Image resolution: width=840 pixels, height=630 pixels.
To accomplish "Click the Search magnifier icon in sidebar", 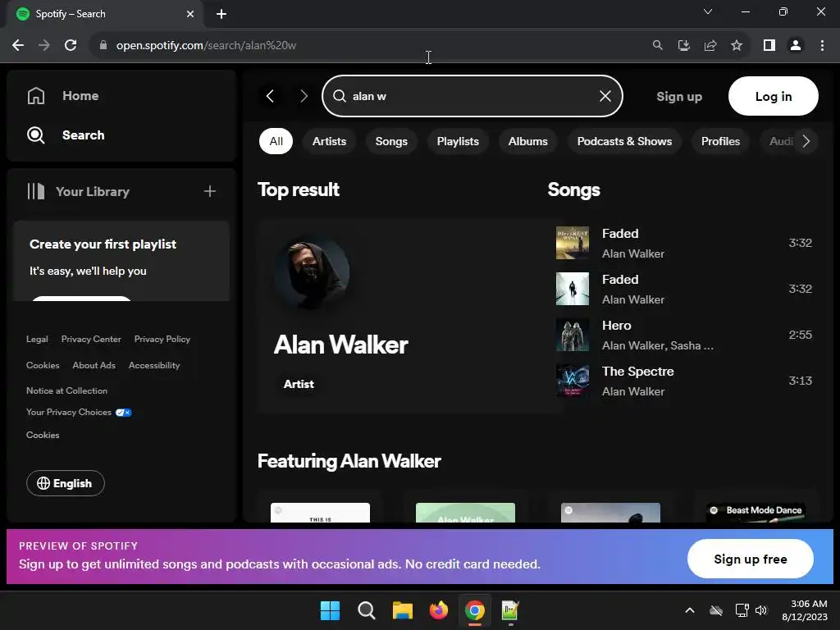I will (x=36, y=135).
